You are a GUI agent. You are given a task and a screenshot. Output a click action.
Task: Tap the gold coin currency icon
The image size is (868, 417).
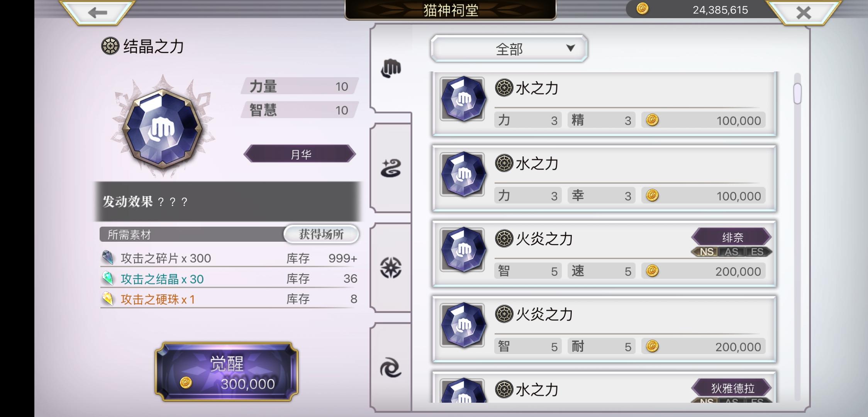point(643,9)
